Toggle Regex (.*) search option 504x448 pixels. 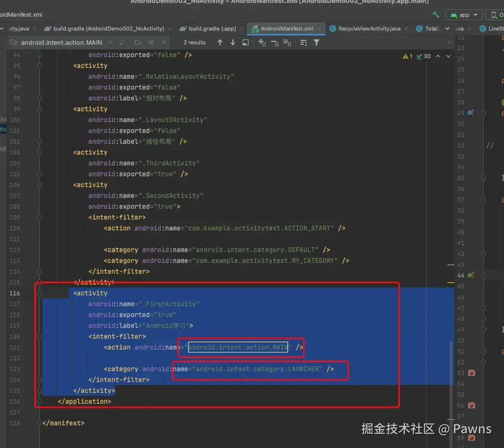click(163, 42)
